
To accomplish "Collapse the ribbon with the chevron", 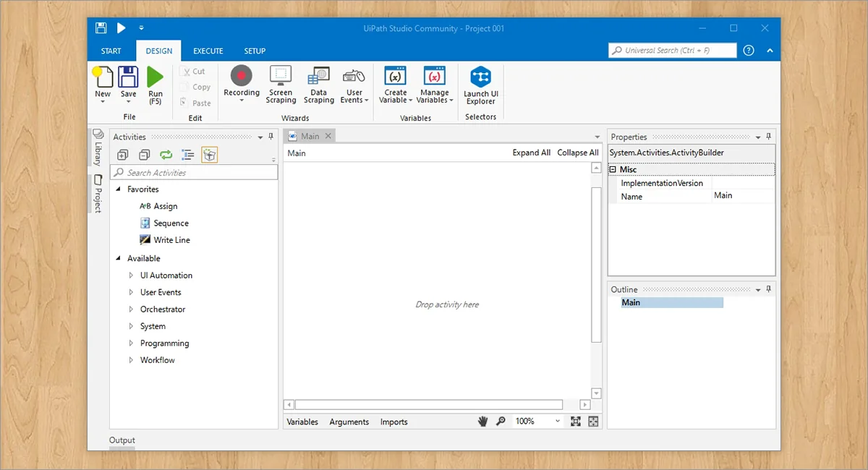I will pos(770,51).
